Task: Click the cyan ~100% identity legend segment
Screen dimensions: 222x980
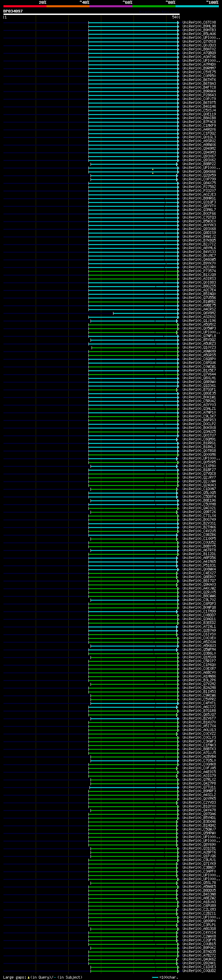Action: 197,6
